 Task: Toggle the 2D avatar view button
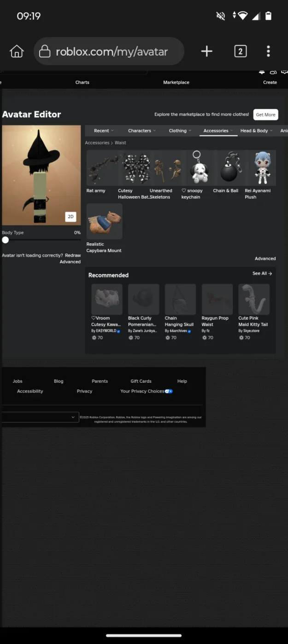[x=71, y=217]
